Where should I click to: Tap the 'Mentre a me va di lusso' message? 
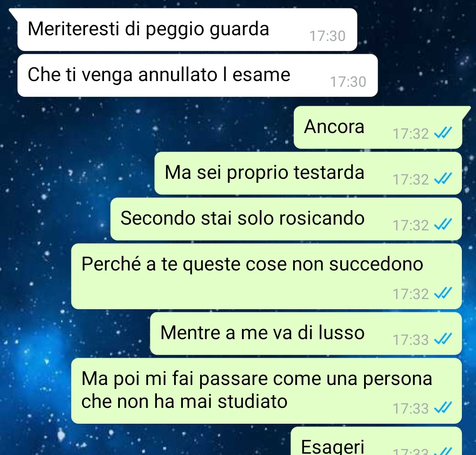pyautogui.click(x=306, y=334)
